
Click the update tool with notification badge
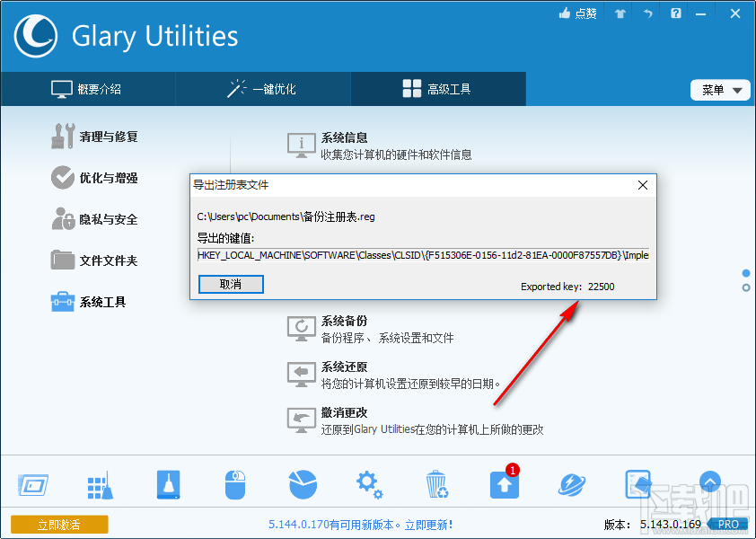(x=504, y=485)
